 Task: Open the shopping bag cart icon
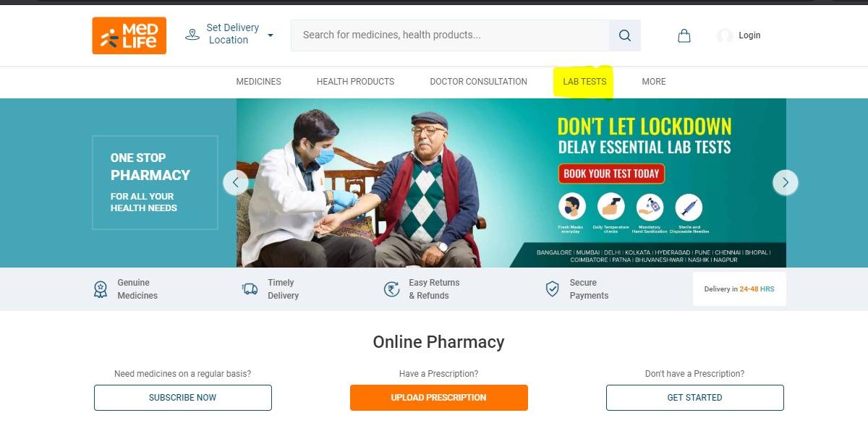coord(684,35)
